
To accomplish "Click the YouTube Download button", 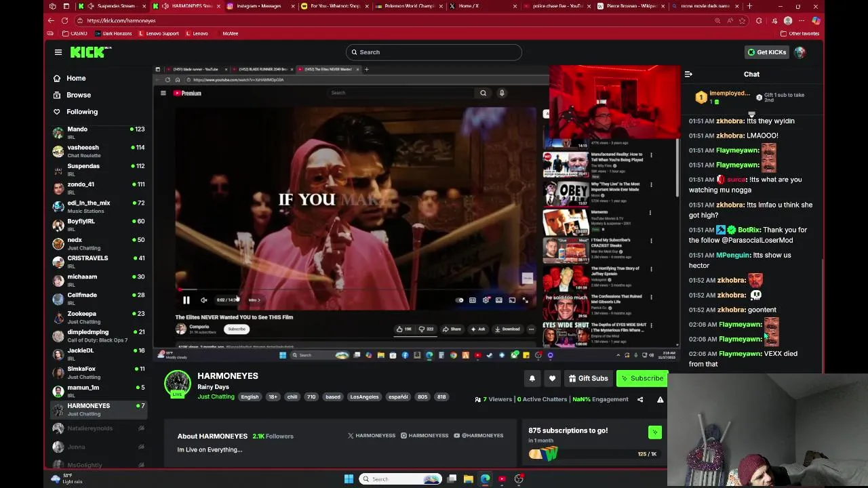I will (507, 329).
